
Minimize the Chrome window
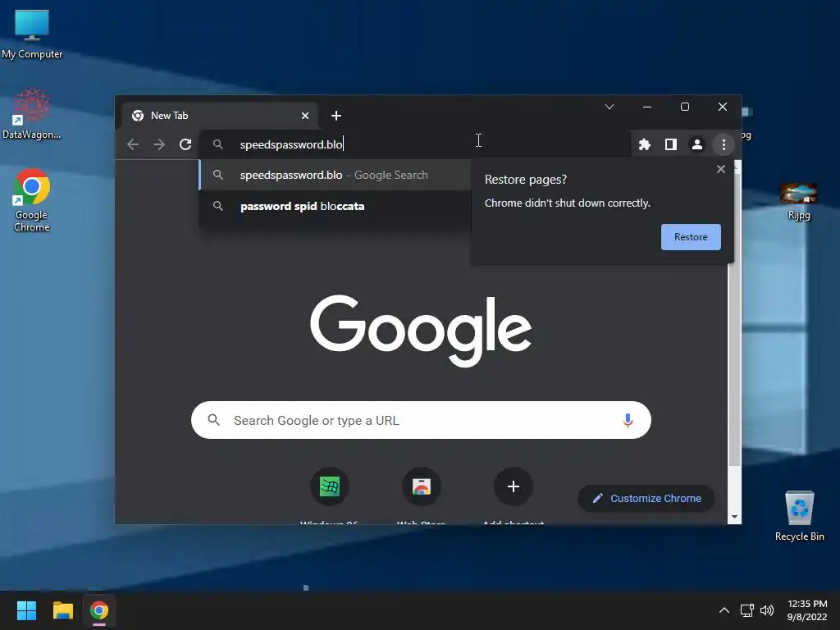click(x=647, y=107)
